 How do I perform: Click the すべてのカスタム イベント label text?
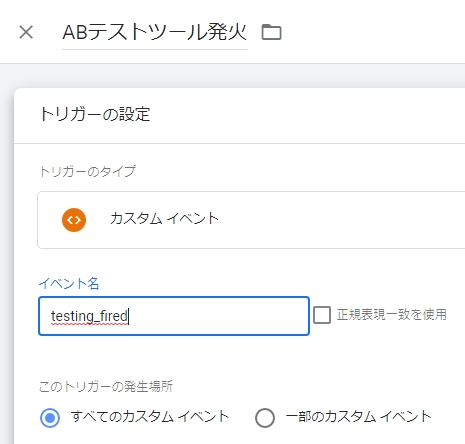click(150, 417)
